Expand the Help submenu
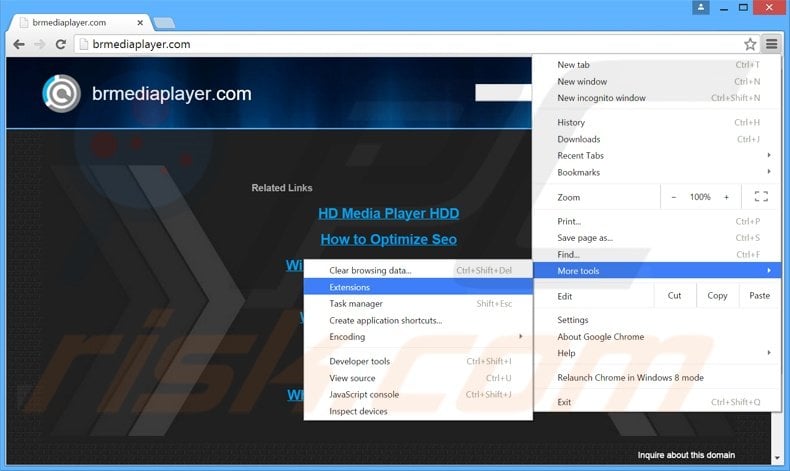Screen dimensions: 790x471 [x=657, y=353]
